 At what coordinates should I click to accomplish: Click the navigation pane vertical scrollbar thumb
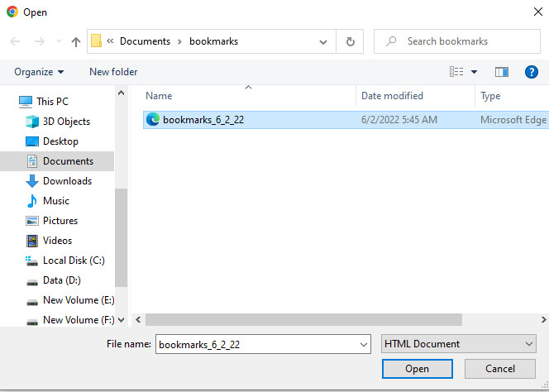122,238
